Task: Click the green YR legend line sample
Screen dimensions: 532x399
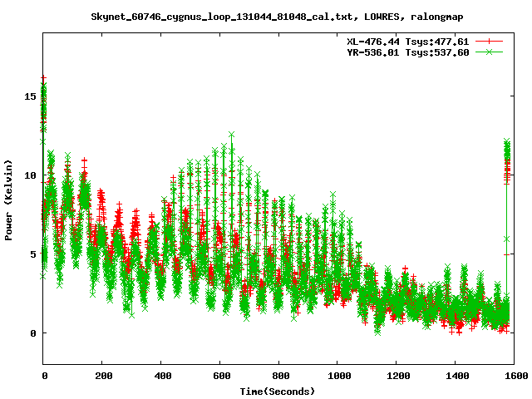Action: (x=489, y=52)
